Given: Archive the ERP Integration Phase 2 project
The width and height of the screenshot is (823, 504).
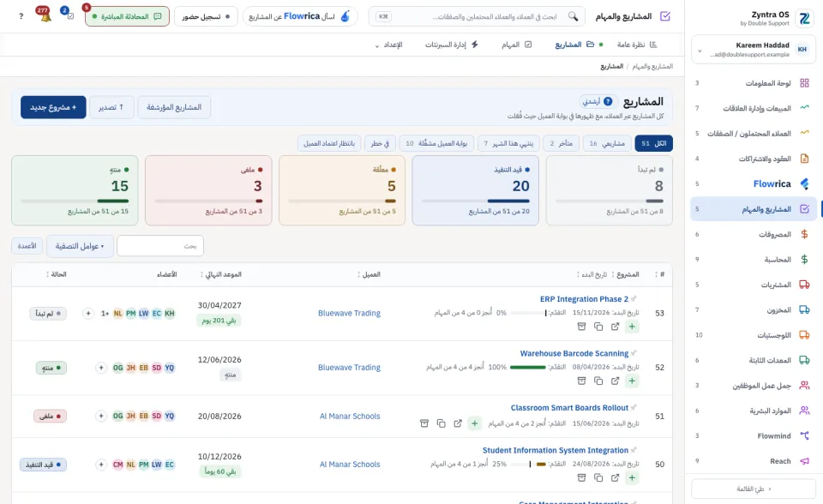Looking at the screenshot, I should pyautogui.click(x=581, y=327).
